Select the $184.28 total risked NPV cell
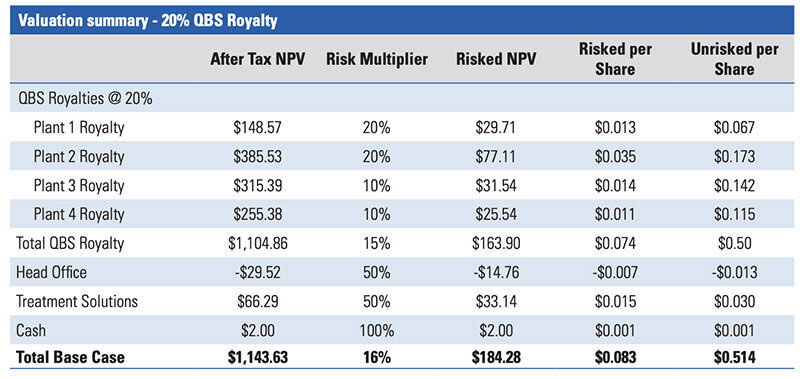Viewport: 800px width, 379px height. [x=496, y=357]
